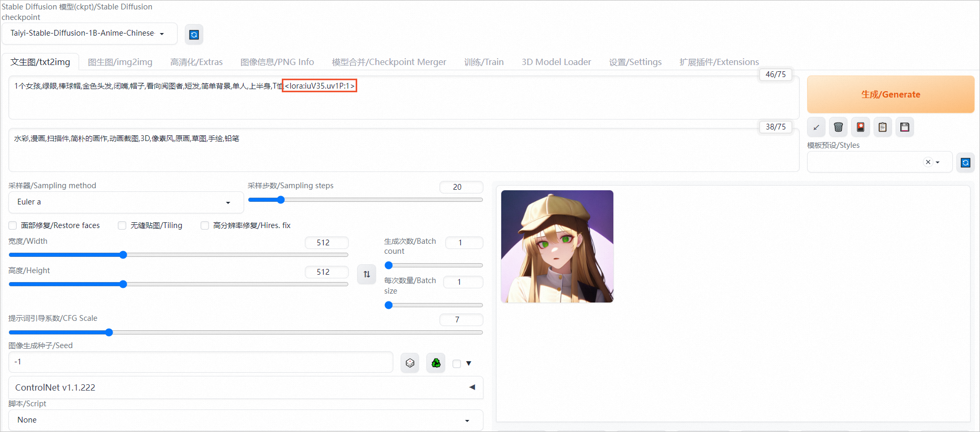Open the Checkpoint Merger tab
Viewport: 980px width, 432px height.
click(389, 62)
